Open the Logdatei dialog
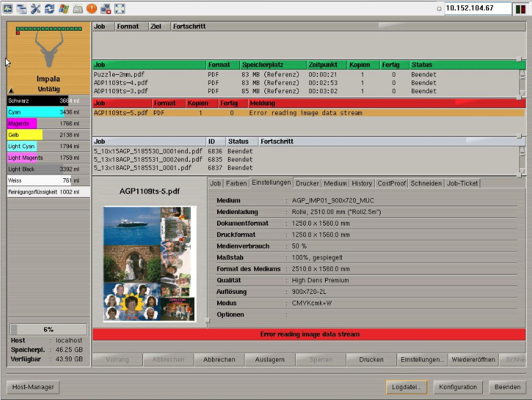 tap(407, 387)
